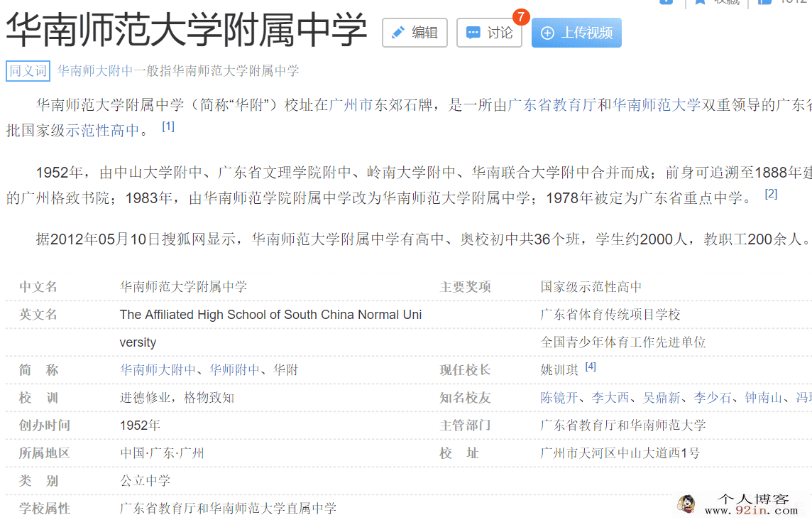The image size is (812, 520).
Task: Click 主要奖项 value 国家级示范性高中
Action: (x=591, y=287)
